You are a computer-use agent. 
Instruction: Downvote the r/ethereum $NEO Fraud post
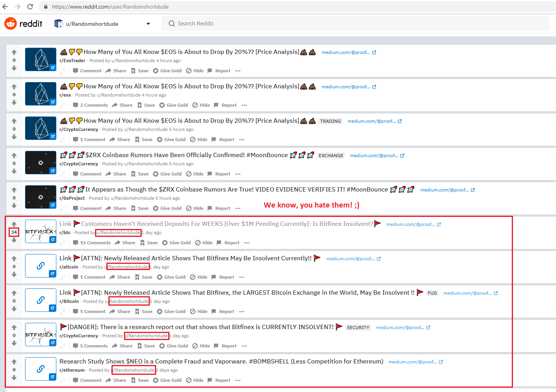14,378
